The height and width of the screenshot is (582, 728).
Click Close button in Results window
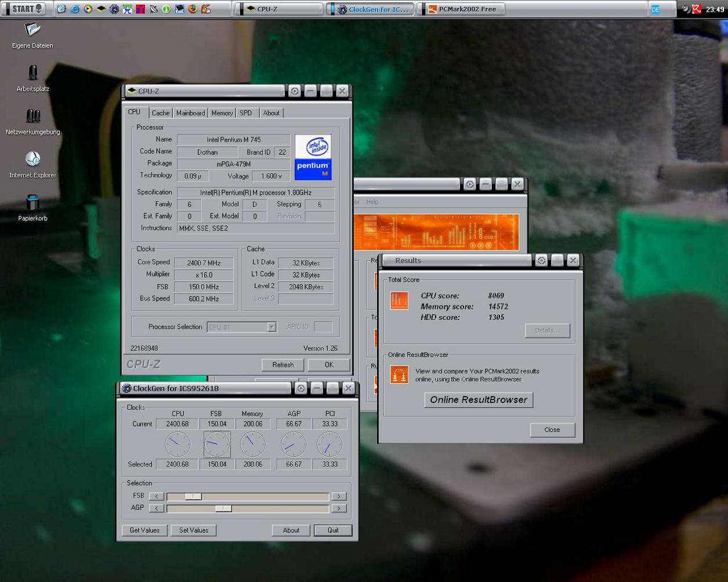click(552, 430)
